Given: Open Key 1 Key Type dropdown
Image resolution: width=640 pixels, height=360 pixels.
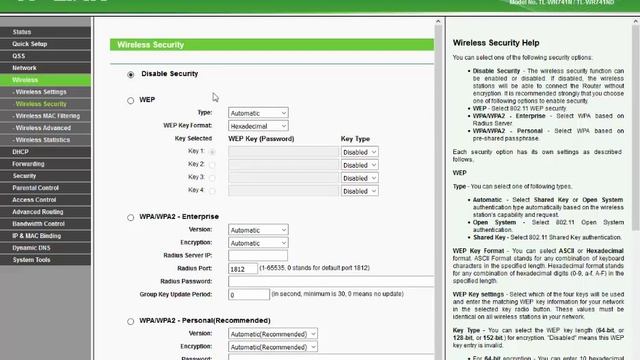Looking at the screenshot, I should [360, 152].
